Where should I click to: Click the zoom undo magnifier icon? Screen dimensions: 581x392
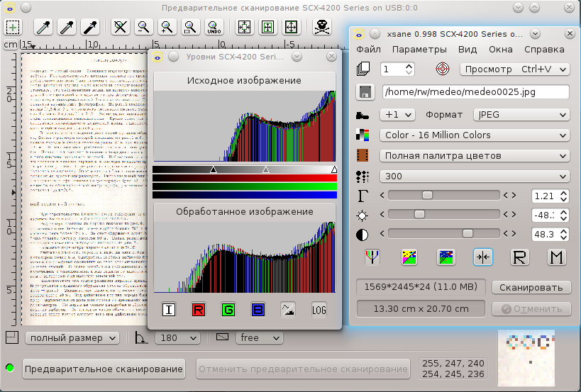click(213, 27)
